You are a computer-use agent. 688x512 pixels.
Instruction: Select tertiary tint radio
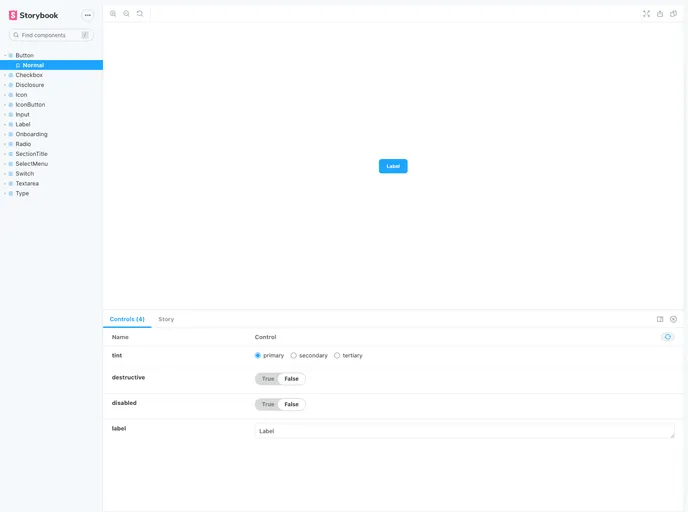point(337,355)
